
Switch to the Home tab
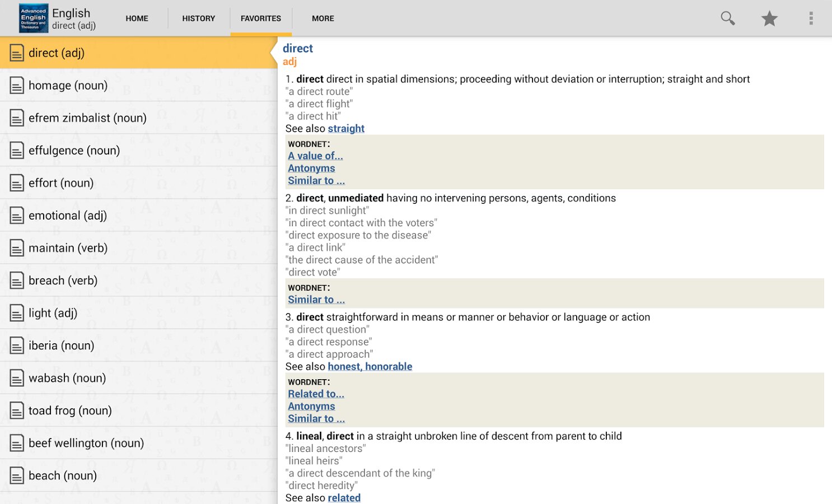coord(137,18)
